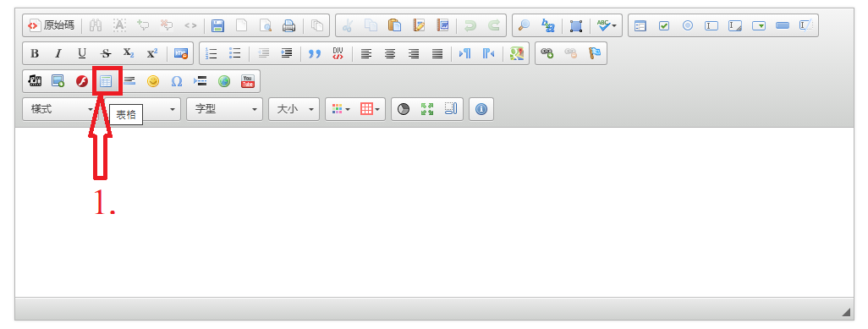The image size is (868, 329).
Task: Open the 字型 font dropdown
Action: 225,109
